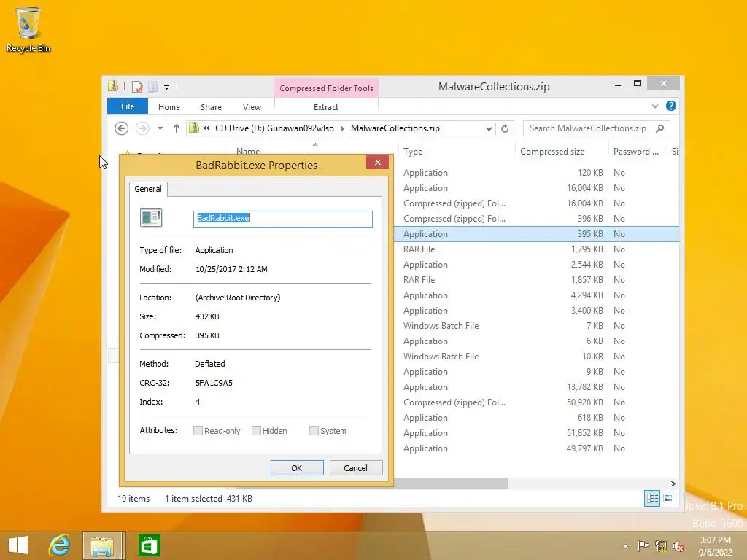The image size is (747, 560).
Task: Open File Explorer taskbar icon
Action: pos(103,545)
